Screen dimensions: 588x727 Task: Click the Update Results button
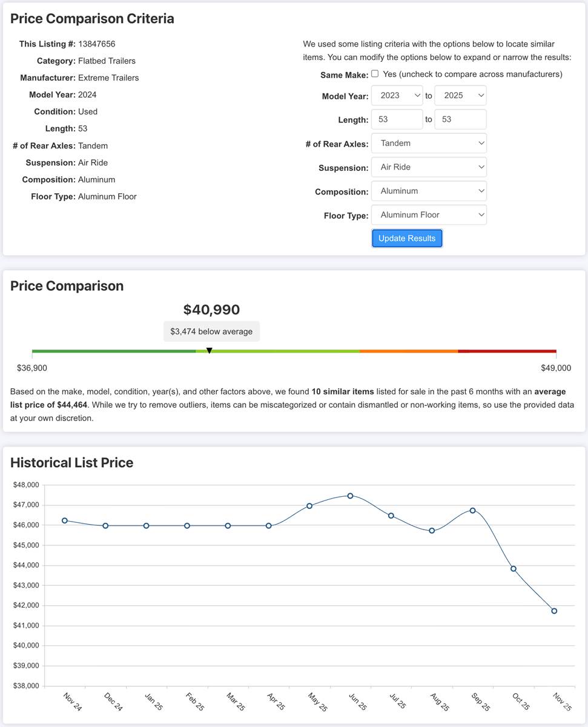click(407, 239)
